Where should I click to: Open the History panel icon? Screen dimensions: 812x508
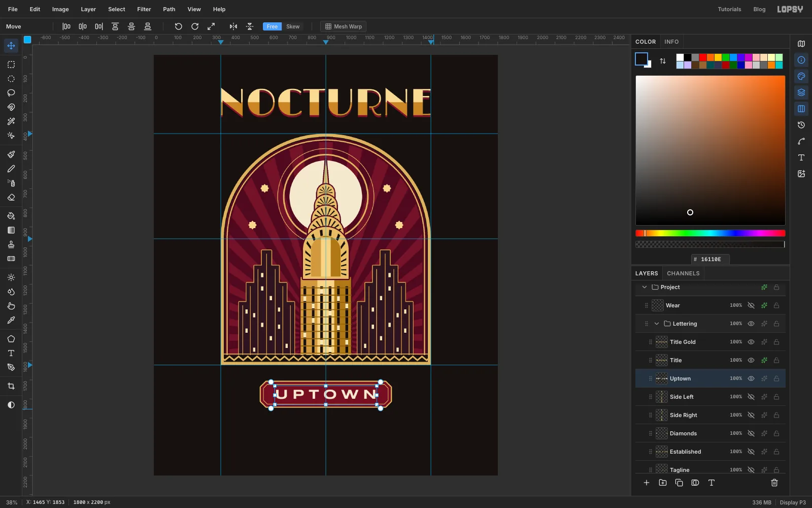click(801, 125)
